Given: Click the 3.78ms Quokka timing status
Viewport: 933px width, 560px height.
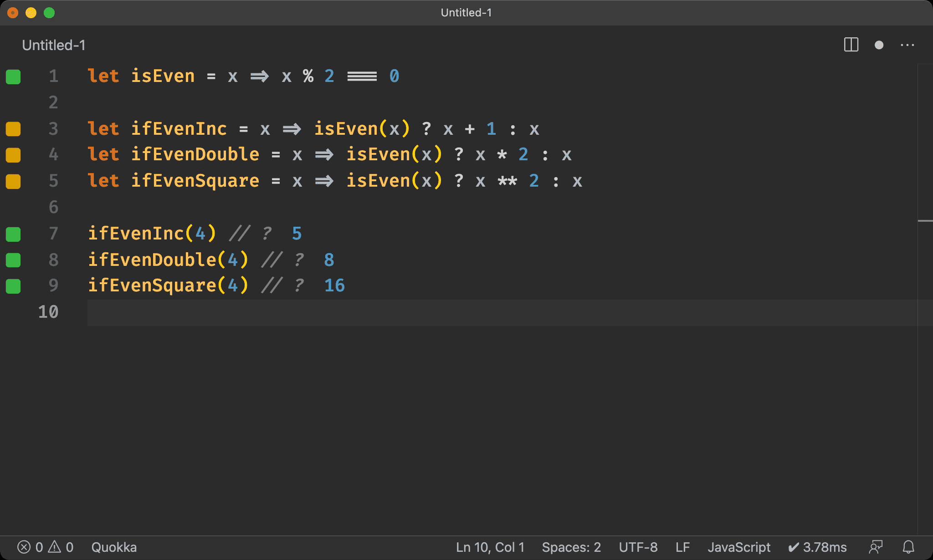Looking at the screenshot, I should 818,547.
